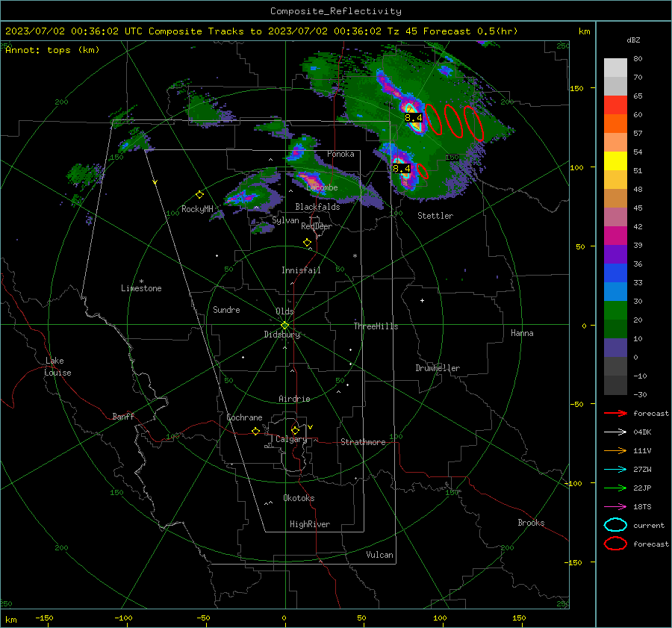Pick the purple swatch between 39 and 36 dBZ
Screen dimensions: 672x628
(615, 255)
